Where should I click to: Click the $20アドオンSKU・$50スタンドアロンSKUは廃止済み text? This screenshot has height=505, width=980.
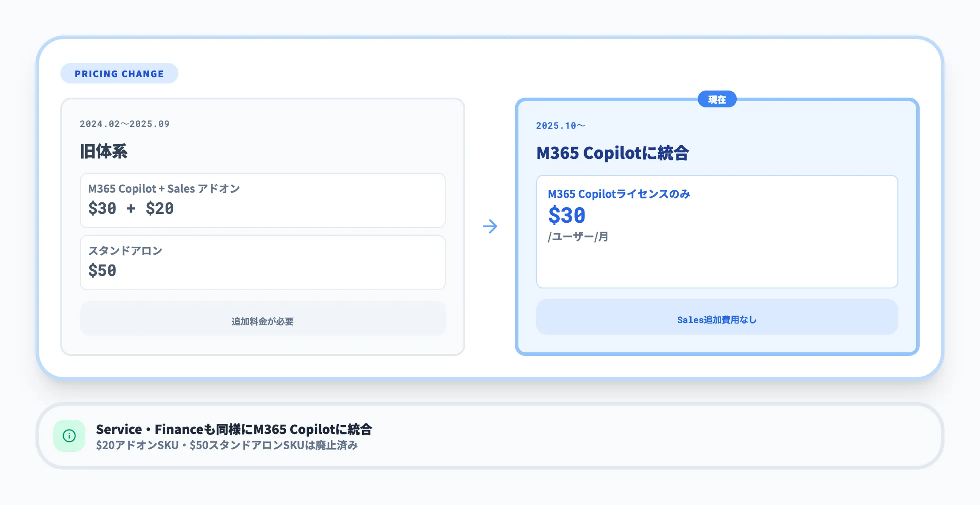[x=227, y=446]
